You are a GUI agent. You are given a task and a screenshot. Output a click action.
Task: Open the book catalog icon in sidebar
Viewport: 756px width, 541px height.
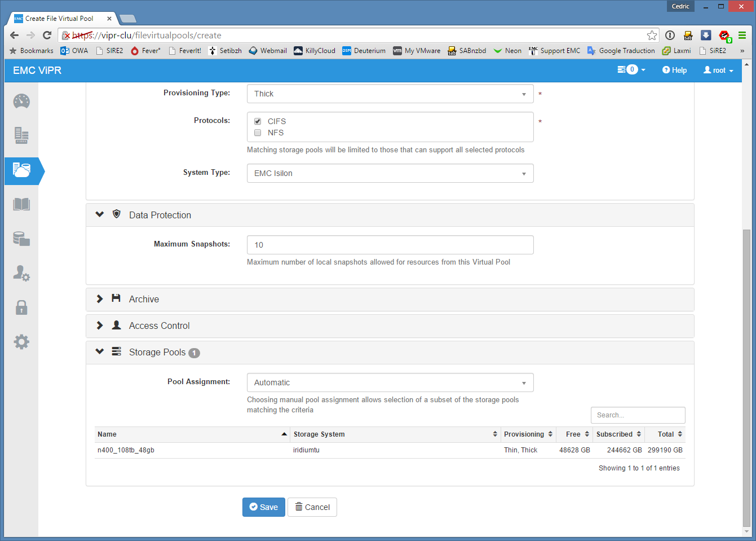pos(21,204)
